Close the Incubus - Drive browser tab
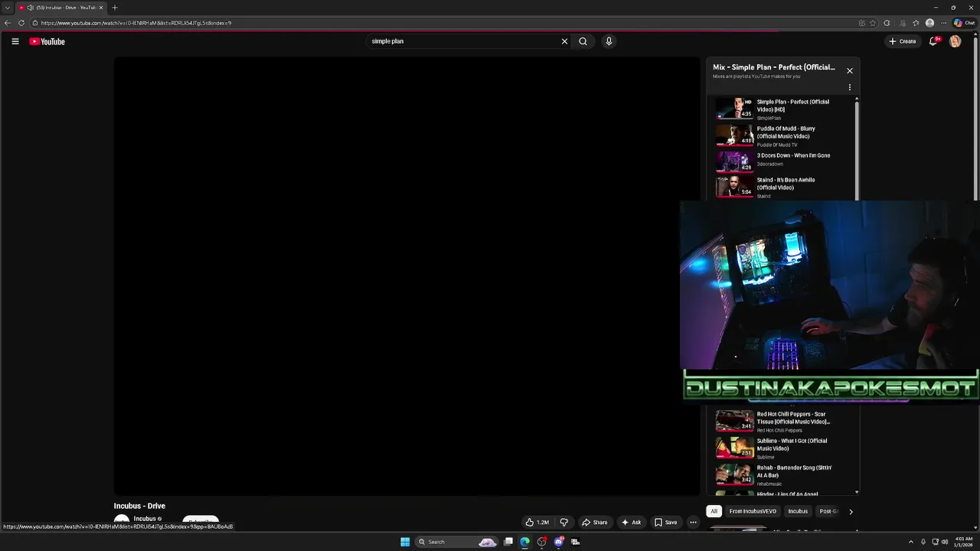 coord(100,8)
